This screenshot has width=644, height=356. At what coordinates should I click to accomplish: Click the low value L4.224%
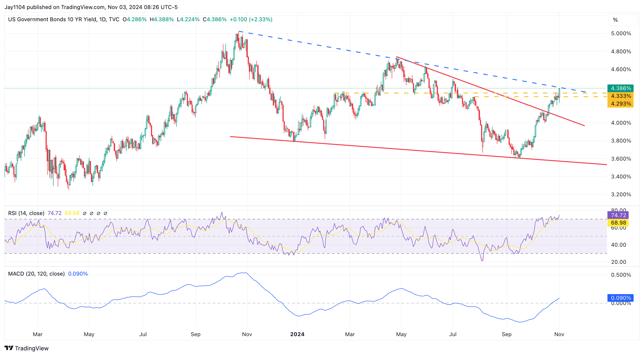point(188,19)
